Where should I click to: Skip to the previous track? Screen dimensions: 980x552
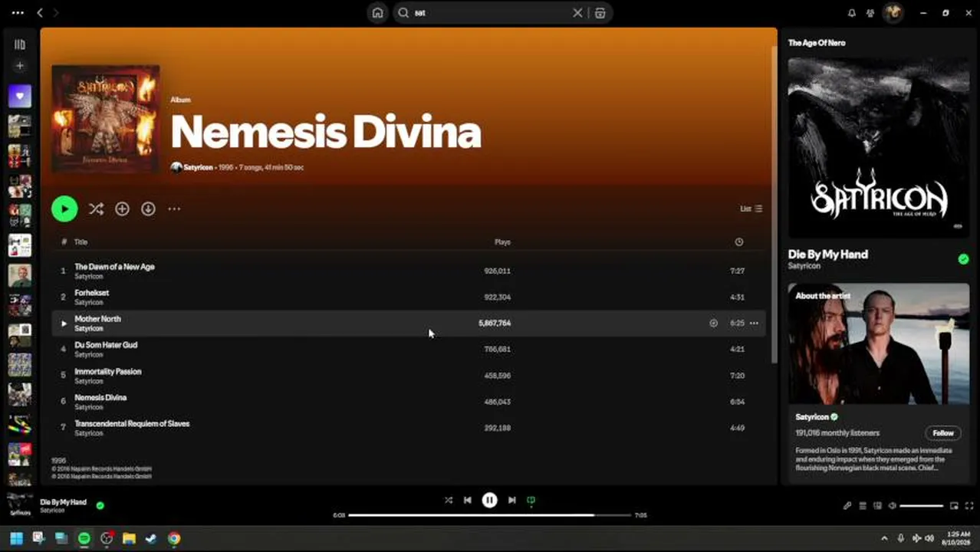click(x=467, y=500)
